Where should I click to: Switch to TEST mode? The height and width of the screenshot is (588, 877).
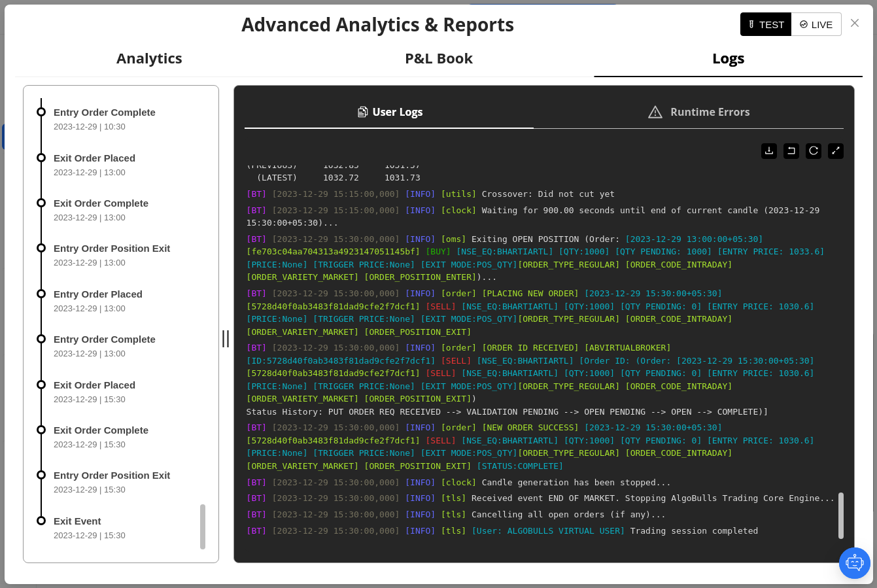tap(766, 25)
